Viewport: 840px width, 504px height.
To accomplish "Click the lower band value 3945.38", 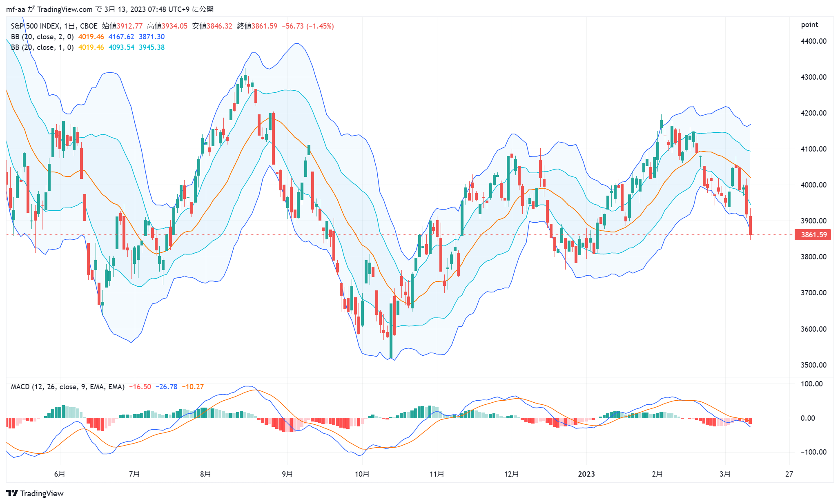I will (x=152, y=47).
